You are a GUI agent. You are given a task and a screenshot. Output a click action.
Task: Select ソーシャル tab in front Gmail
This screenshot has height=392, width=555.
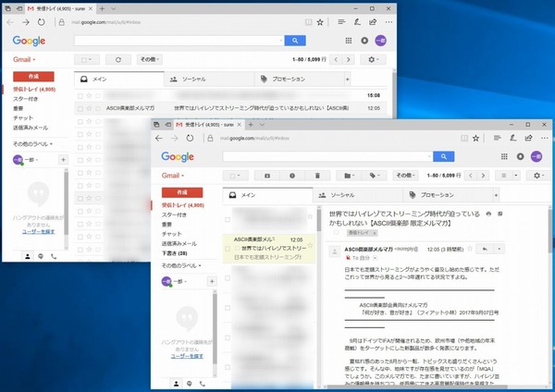tap(358, 195)
